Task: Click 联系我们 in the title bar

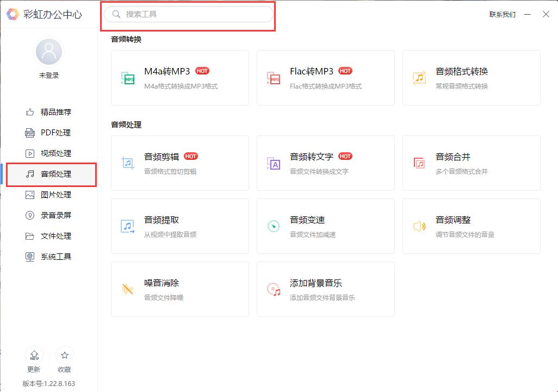Action: [x=502, y=15]
